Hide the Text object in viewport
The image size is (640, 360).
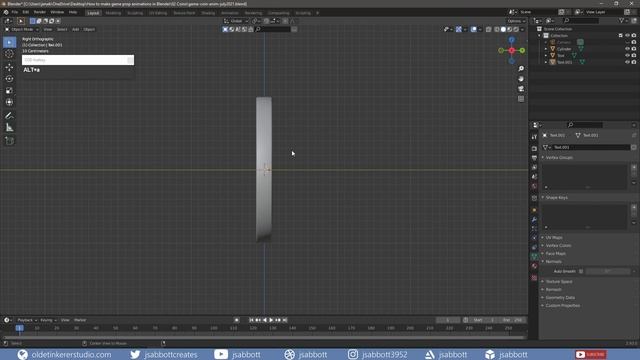[627, 56]
